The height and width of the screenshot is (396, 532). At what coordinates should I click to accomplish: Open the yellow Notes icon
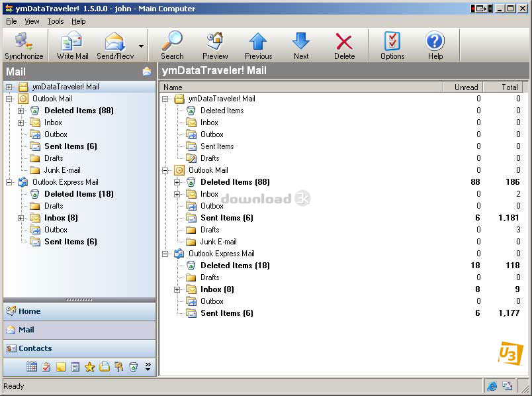pyautogui.click(x=61, y=367)
